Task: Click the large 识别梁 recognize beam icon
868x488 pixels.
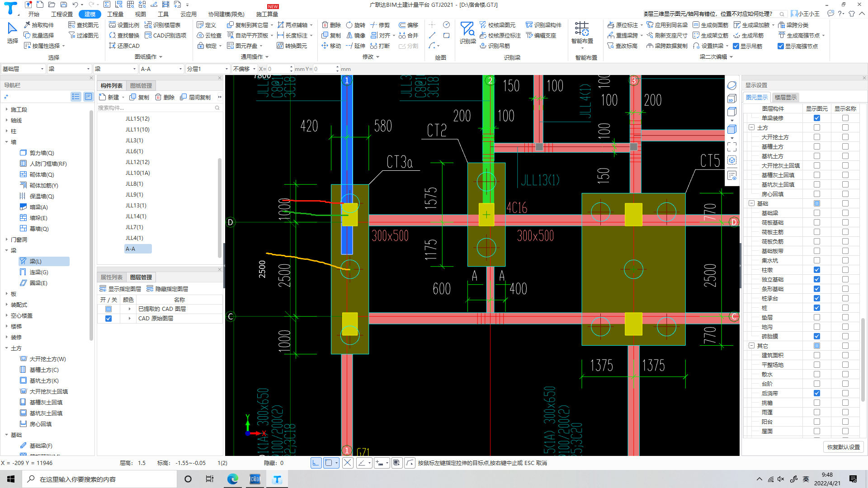Action: coord(467,33)
